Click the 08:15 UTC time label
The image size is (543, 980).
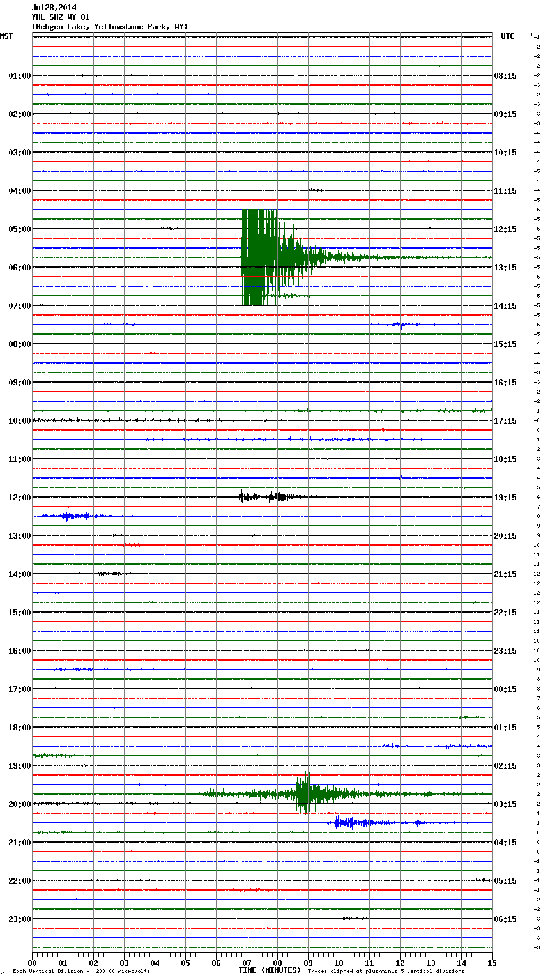[505, 76]
